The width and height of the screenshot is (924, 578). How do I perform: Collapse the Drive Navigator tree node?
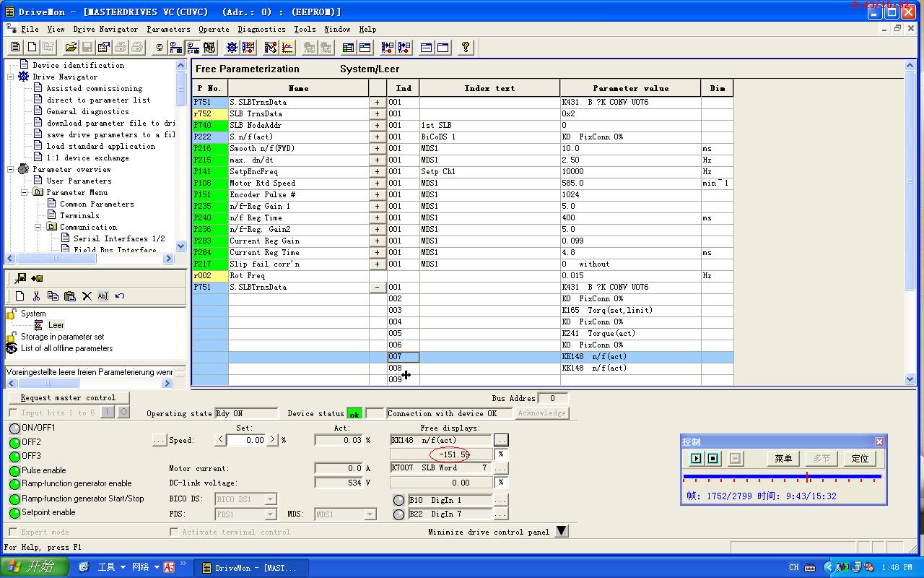10,77
